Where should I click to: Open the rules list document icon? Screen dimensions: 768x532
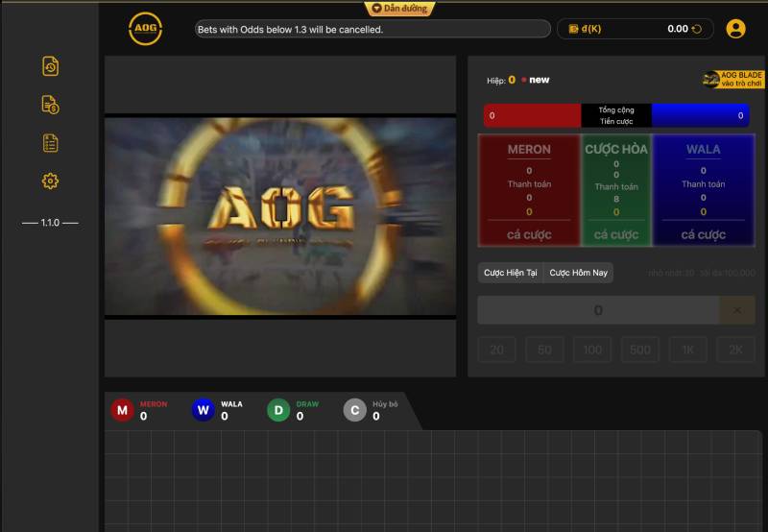click(x=51, y=143)
